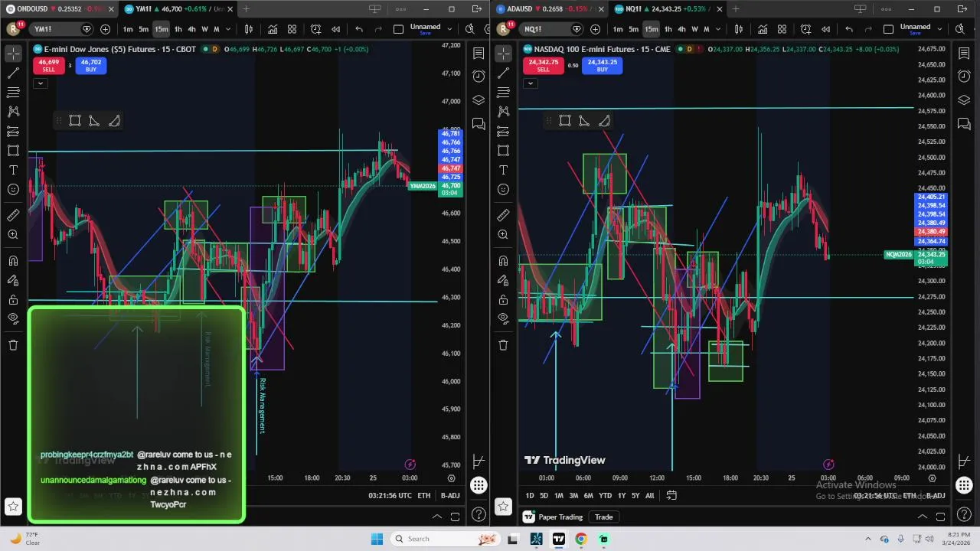980x551 pixels.
Task: Select the YTD date range in the NQ1! window
Action: 605,495
